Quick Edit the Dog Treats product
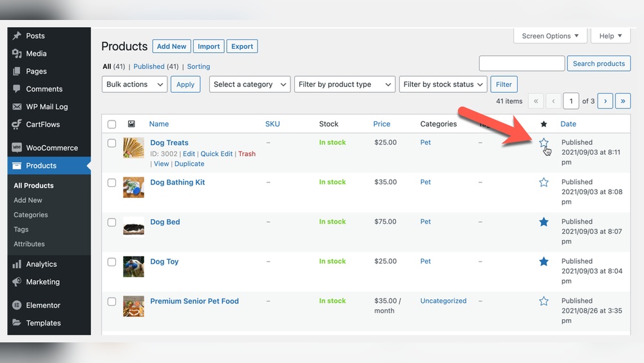 tap(216, 153)
